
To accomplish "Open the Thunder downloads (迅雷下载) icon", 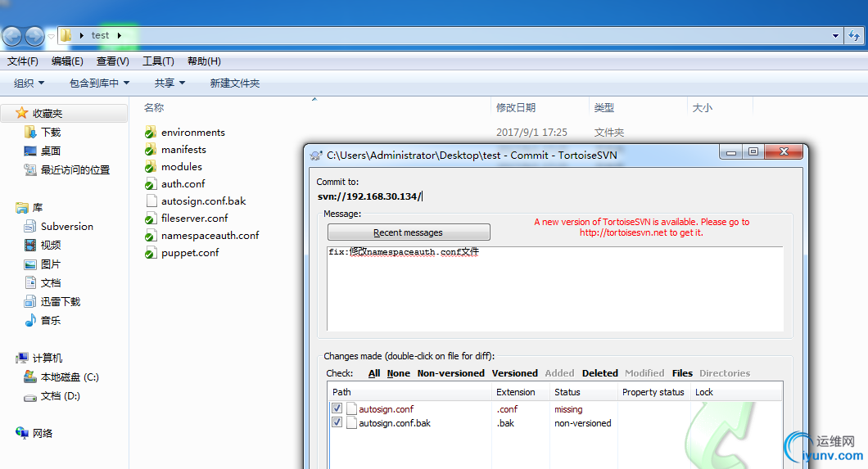I will [x=30, y=301].
